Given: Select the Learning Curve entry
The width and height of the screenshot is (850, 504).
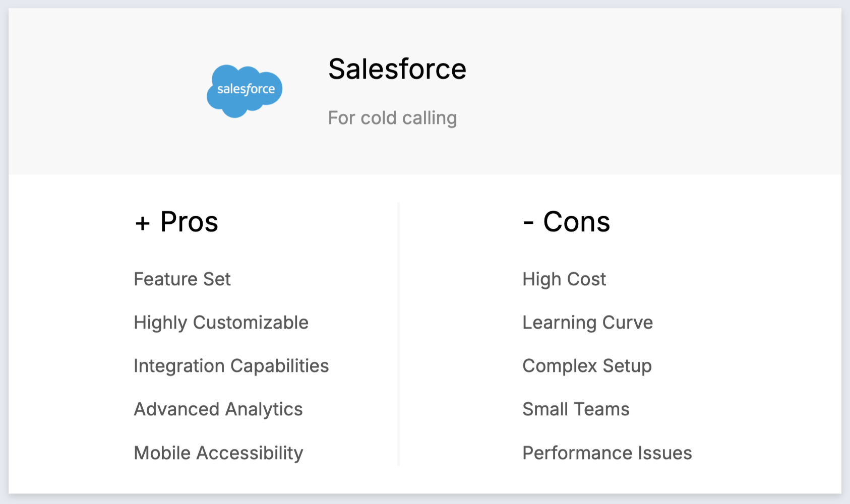Looking at the screenshot, I should (x=587, y=323).
